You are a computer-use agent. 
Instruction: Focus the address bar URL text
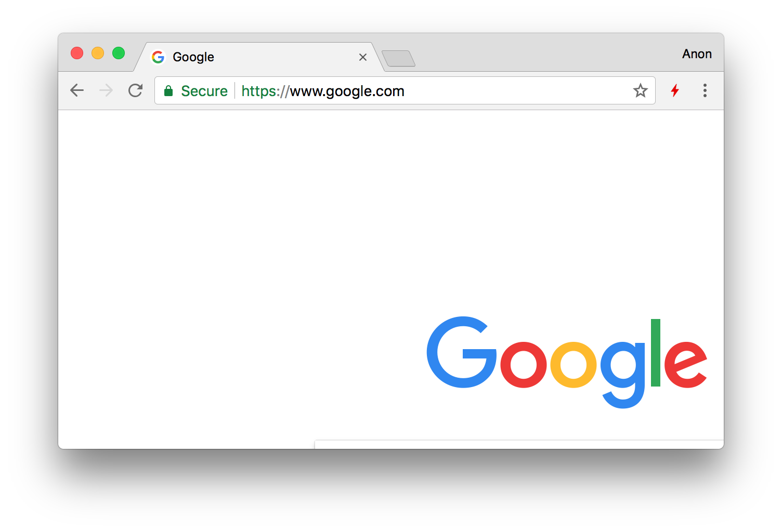click(323, 91)
